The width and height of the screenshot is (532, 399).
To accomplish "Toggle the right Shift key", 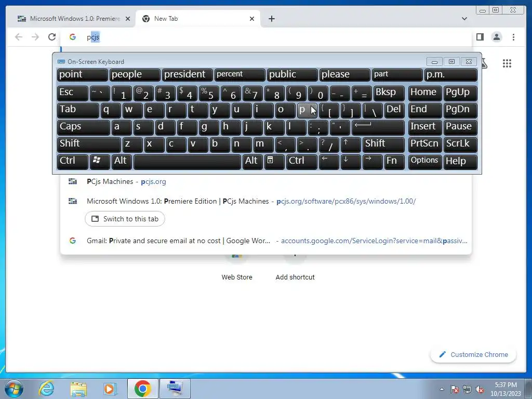I will [383, 144].
